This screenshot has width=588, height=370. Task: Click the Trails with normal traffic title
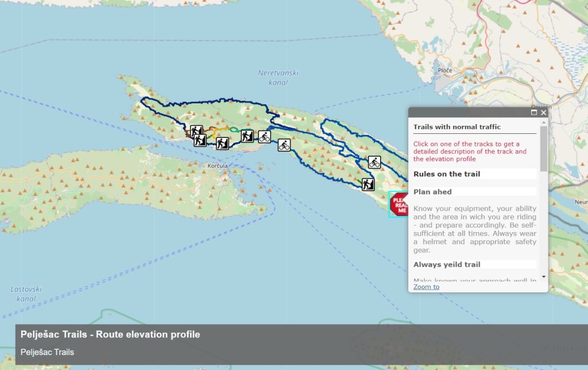pos(456,127)
